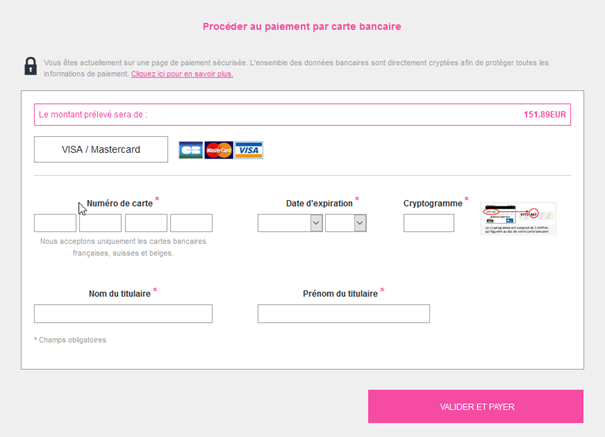Click the 151.89EUR amount text
Image resolution: width=605 pixels, height=437 pixels.
coord(545,115)
